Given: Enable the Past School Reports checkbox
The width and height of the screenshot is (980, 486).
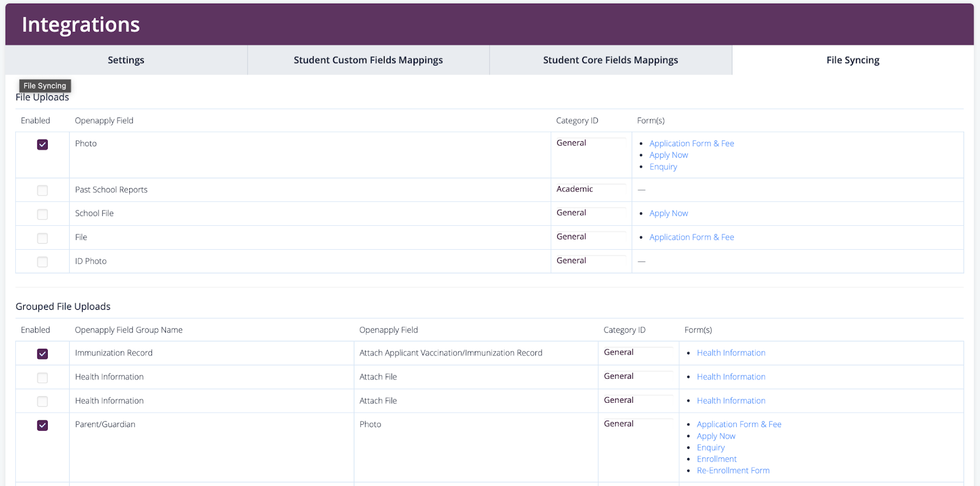Looking at the screenshot, I should pos(42,190).
